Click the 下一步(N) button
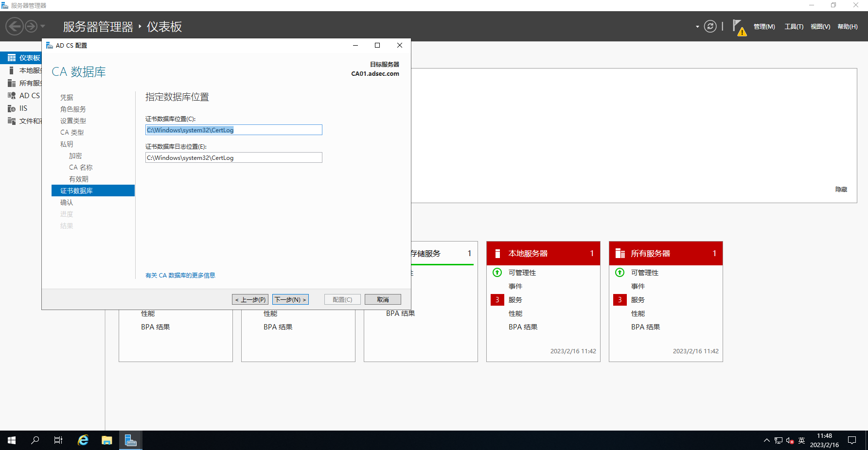 [290, 299]
